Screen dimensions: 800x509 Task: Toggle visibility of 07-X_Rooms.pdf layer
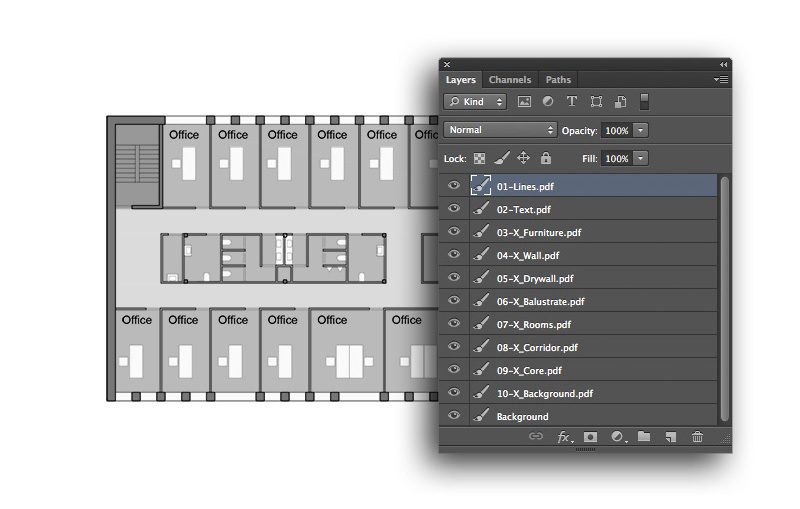click(x=454, y=324)
